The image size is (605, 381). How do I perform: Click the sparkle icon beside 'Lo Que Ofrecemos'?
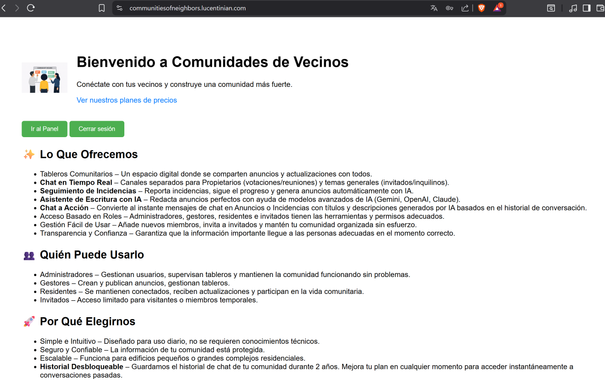[29, 154]
